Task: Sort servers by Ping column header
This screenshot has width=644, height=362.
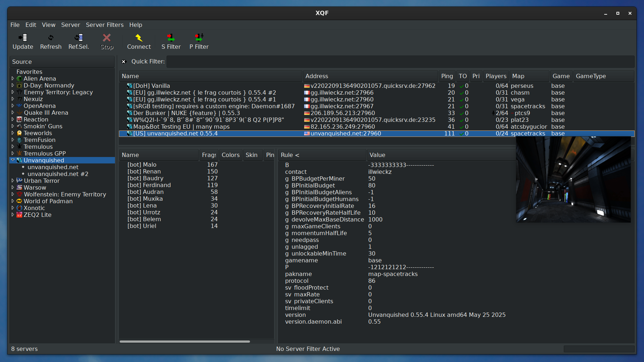Action: tap(447, 76)
